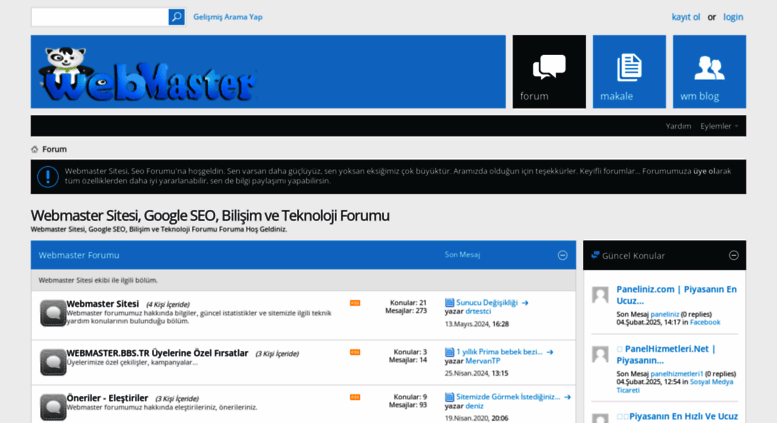Open the forum speech-bubble tile

[549, 71]
